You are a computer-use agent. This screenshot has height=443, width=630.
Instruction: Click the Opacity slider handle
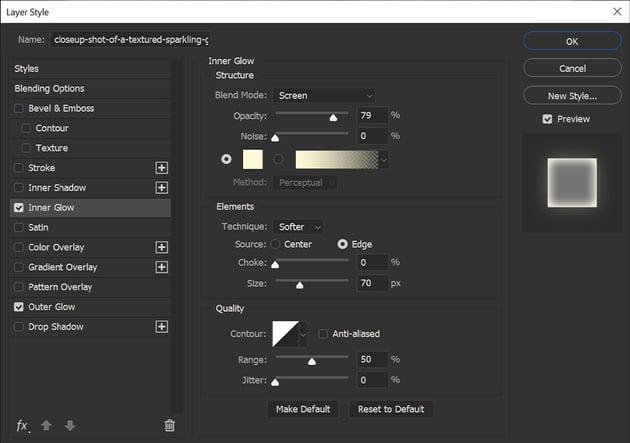pyautogui.click(x=333, y=117)
